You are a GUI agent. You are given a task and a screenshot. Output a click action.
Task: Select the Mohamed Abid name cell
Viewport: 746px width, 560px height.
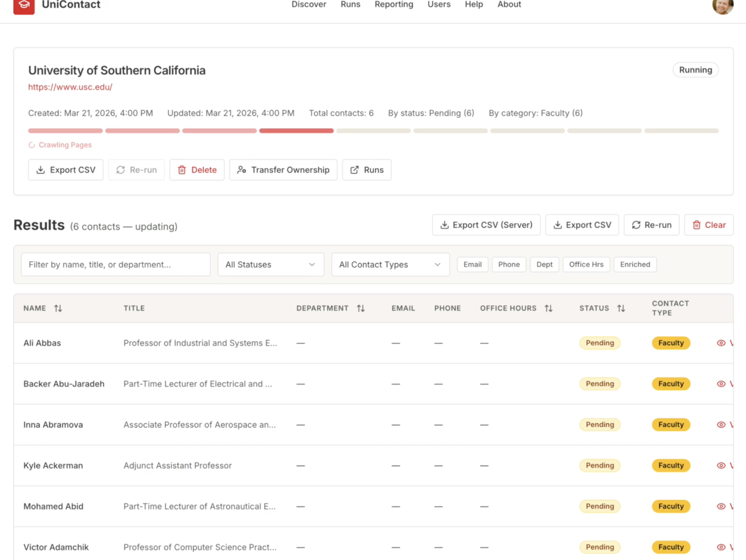53,506
